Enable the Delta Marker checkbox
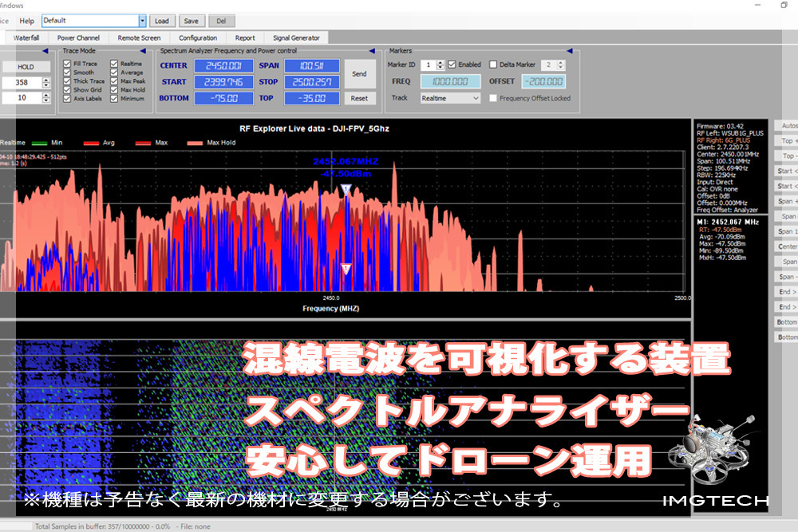Viewport: 798px width, 532px height. pos(492,65)
